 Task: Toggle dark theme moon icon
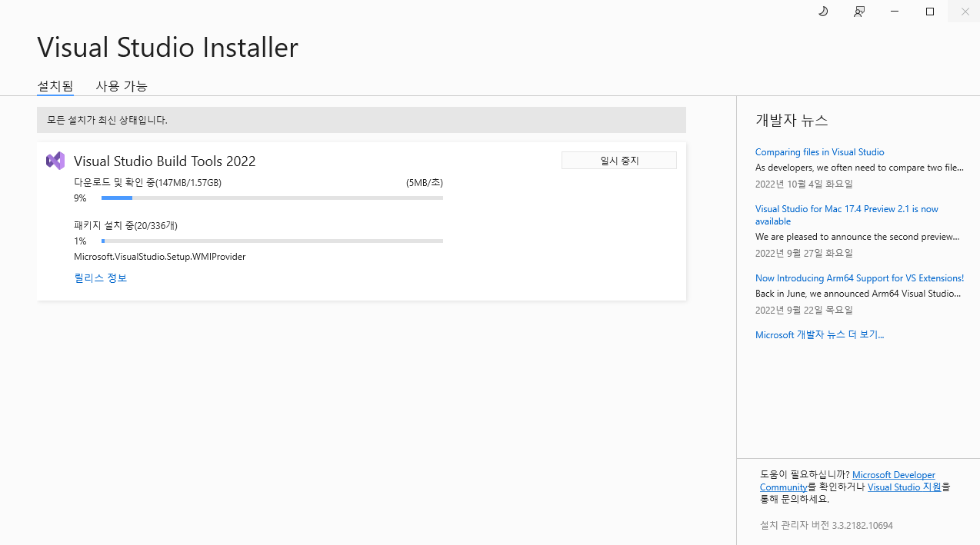pos(823,12)
